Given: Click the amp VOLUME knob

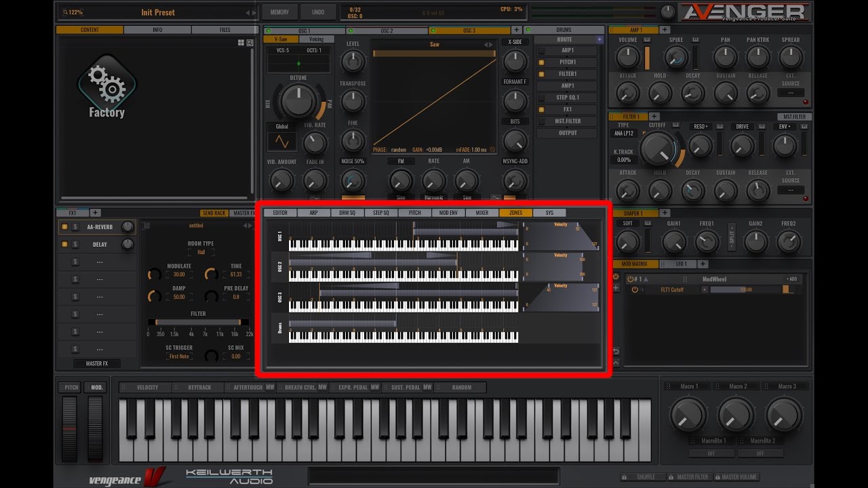Looking at the screenshot, I should [627, 58].
